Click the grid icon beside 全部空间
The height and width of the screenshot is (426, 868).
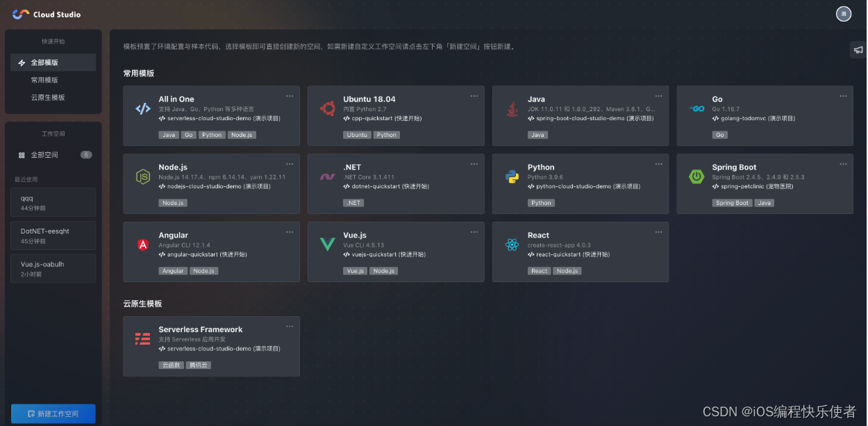[x=22, y=155]
